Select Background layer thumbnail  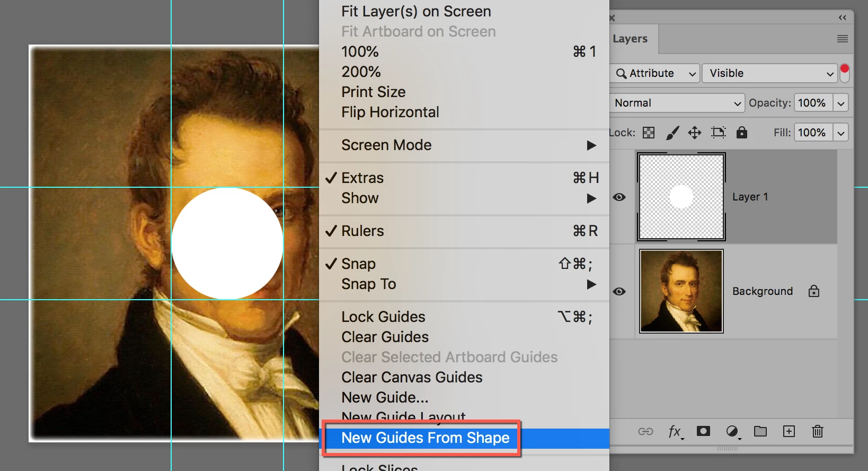pyautogui.click(x=681, y=291)
